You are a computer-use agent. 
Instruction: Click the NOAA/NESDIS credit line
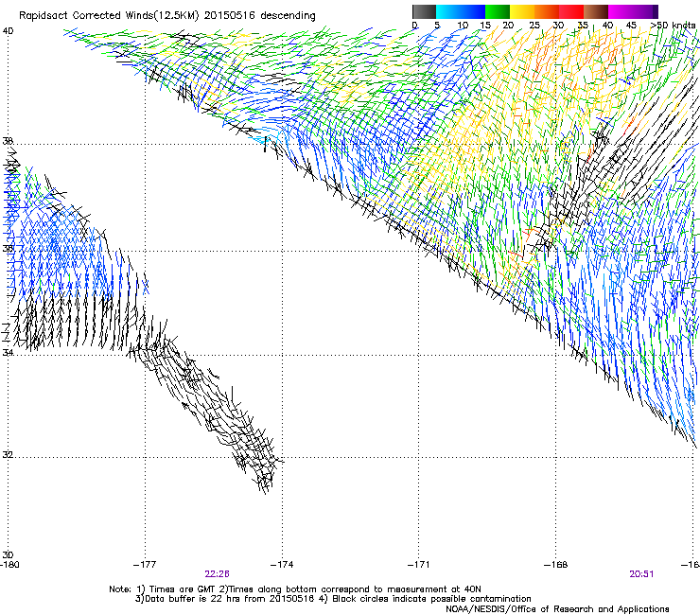point(557,609)
